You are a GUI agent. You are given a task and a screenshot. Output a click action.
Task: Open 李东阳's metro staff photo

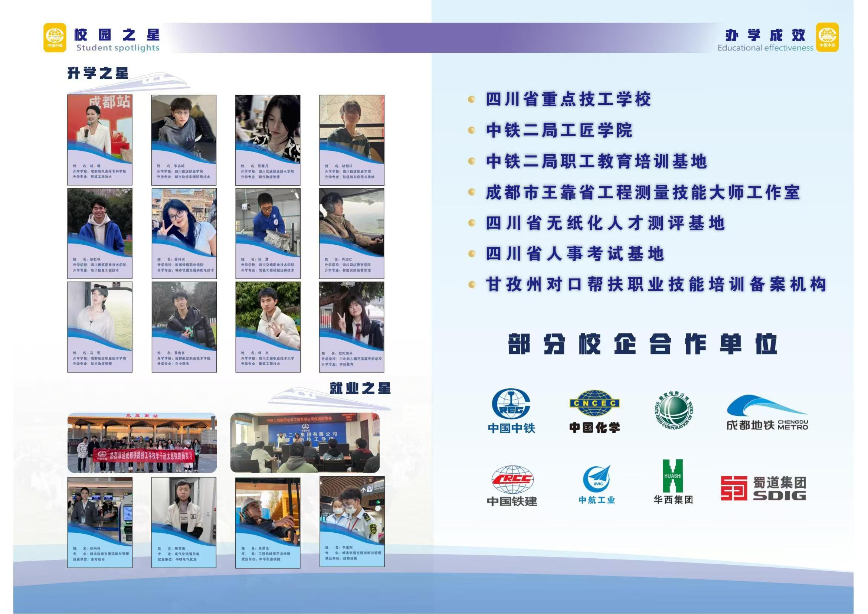pos(352,510)
